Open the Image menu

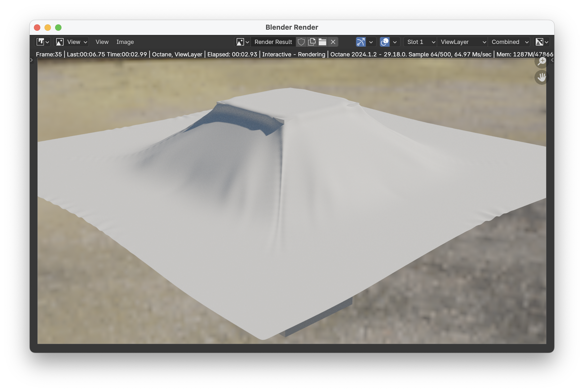(125, 42)
